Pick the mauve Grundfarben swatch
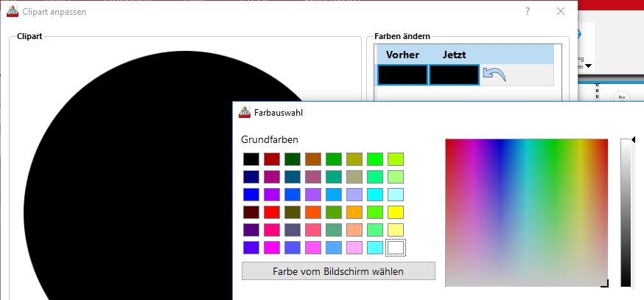Image resolution: width=644 pixels, height=300 pixels. 313,177
